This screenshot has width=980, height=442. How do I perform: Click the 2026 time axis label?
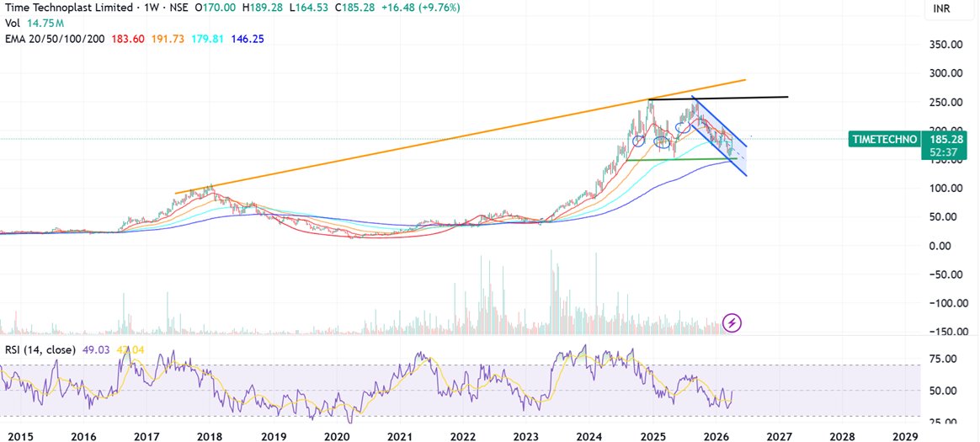point(716,435)
